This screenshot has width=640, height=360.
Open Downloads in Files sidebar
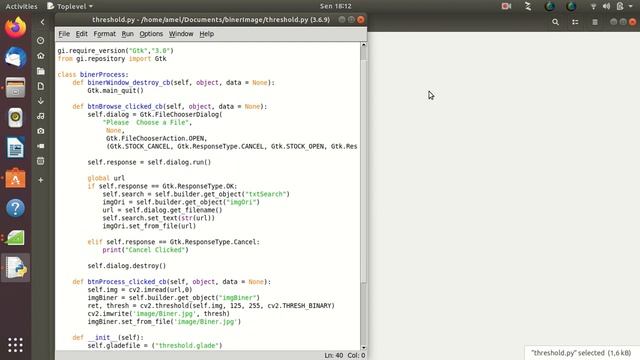(x=40, y=101)
